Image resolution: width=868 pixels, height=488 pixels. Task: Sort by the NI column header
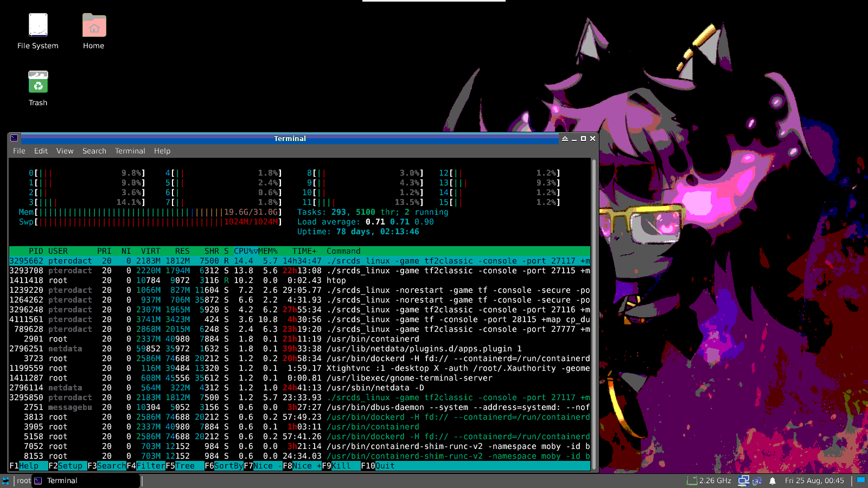(126, 251)
